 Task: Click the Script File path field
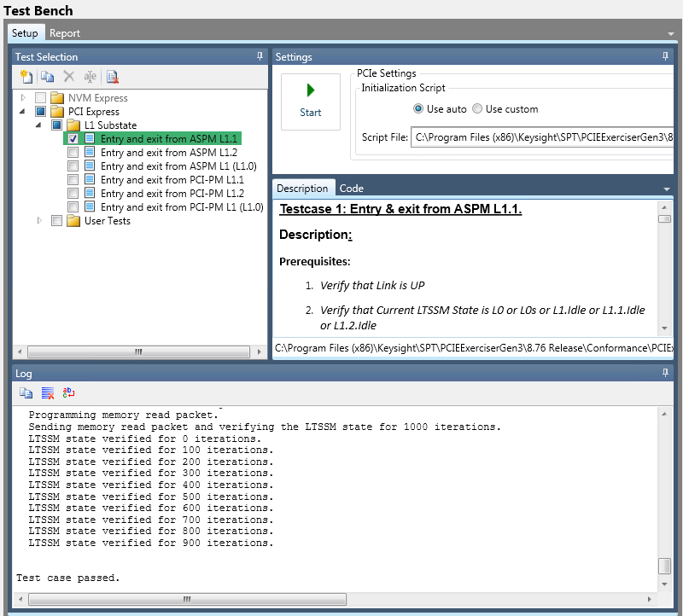point(540,137)
